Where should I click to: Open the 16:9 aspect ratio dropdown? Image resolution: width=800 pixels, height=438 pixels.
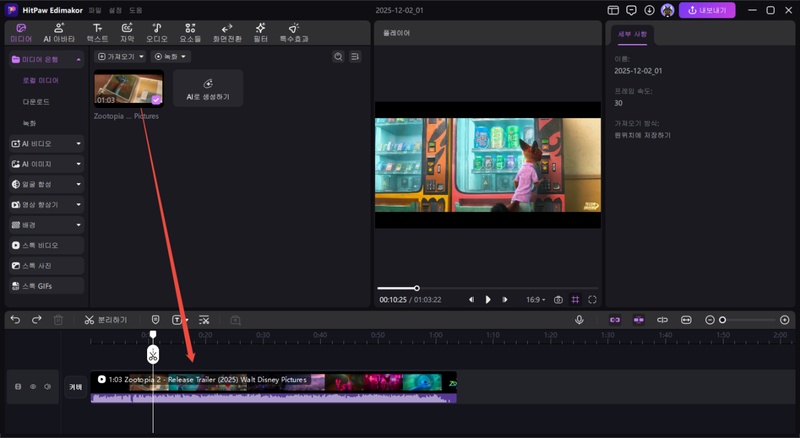(536, 300)
